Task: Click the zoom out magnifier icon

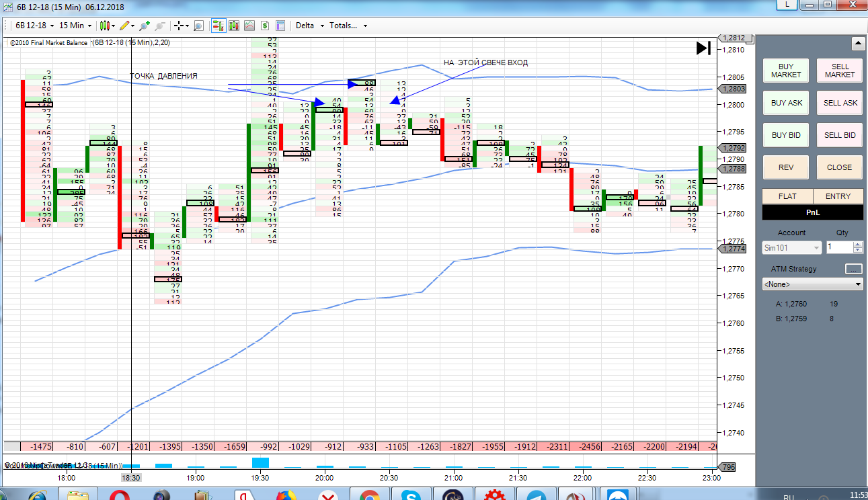Action: tap(159, 26)
